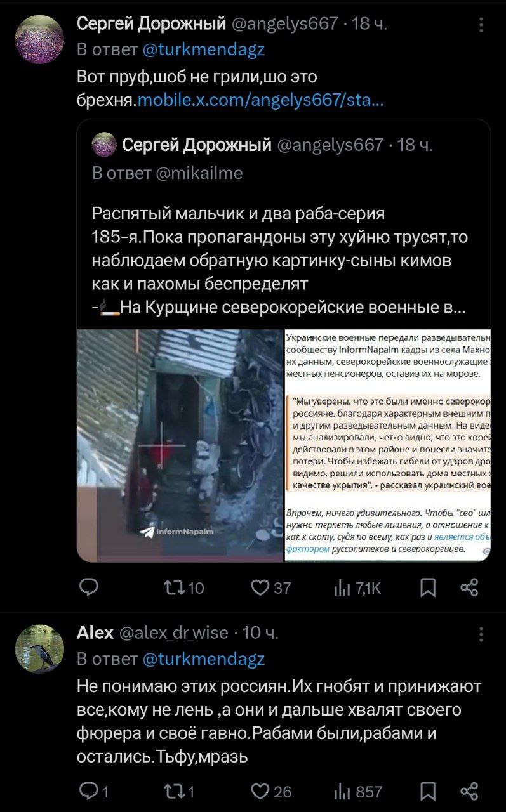
Task: Open more options for first tweet
Action: 481,25
